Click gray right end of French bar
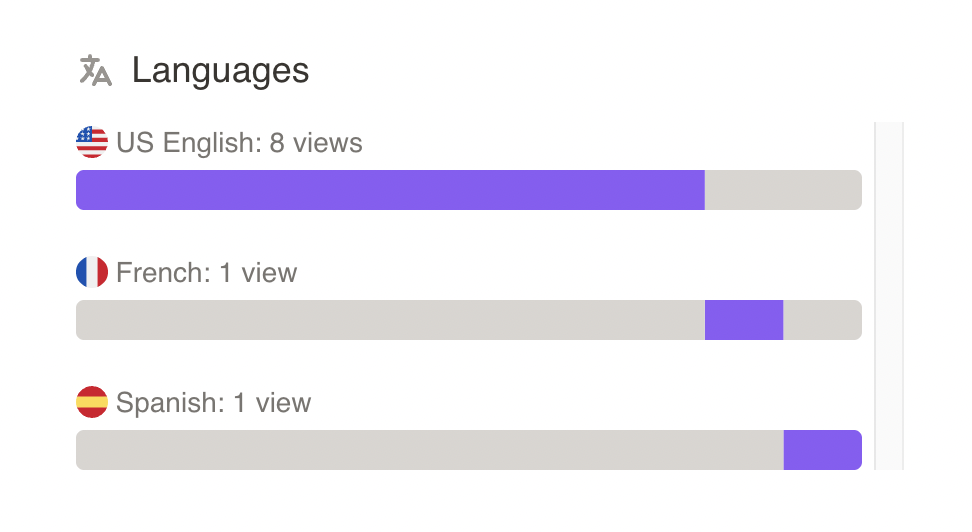This screenshot has width=972, height=532. (823, 320)
